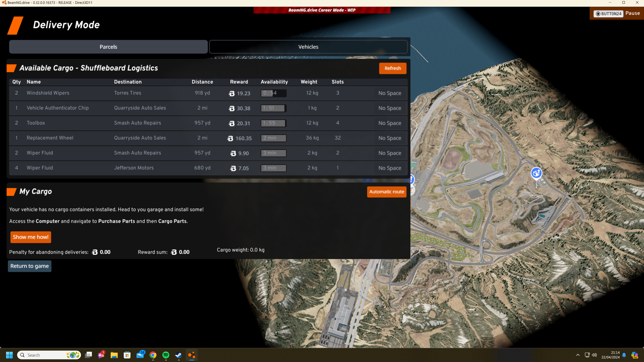Click the Distance column header
This screenshot has width=644, height=362.
pyautogui.click(x=202, y=82)
